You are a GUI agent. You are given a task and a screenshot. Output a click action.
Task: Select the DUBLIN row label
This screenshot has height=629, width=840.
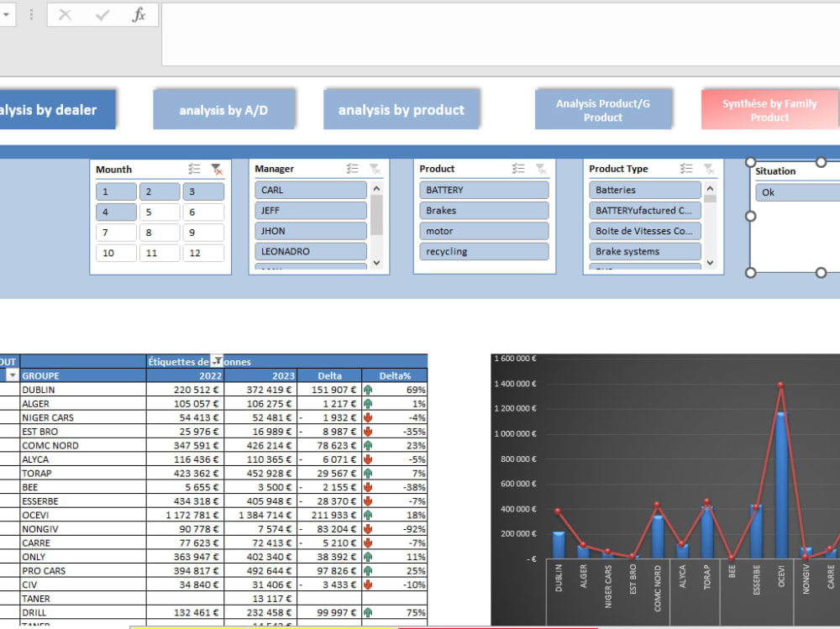83,390
